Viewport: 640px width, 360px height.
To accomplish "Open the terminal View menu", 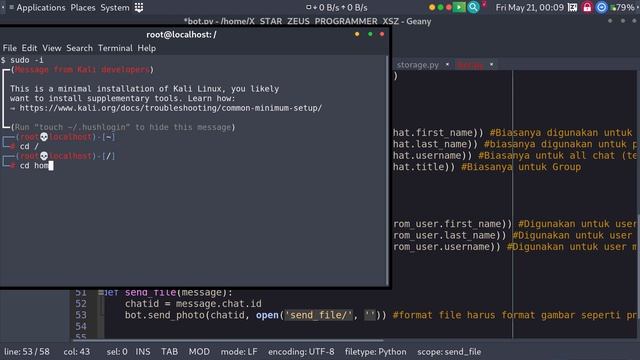I will [52, 48].
